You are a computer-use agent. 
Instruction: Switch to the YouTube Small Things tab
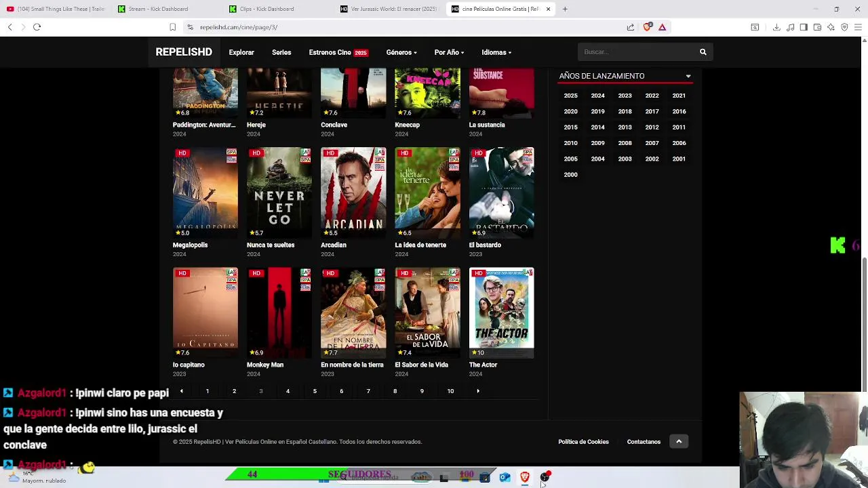click(56, 9)
